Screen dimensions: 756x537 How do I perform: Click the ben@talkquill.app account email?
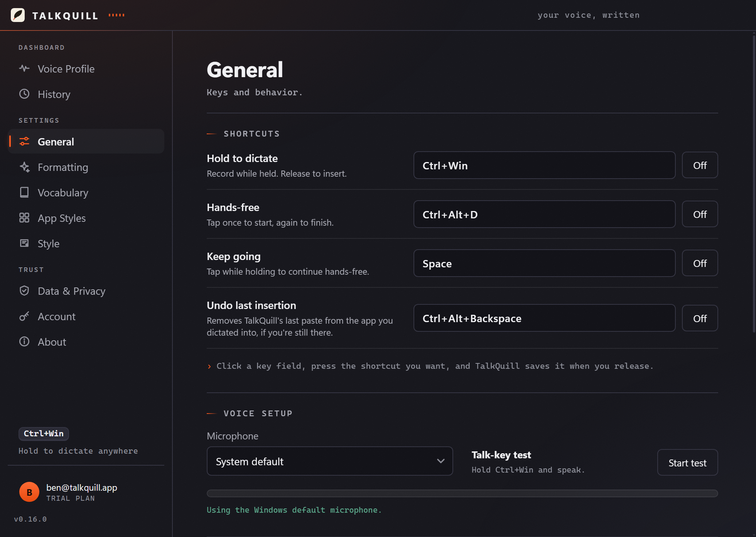[x=82, y=488]
